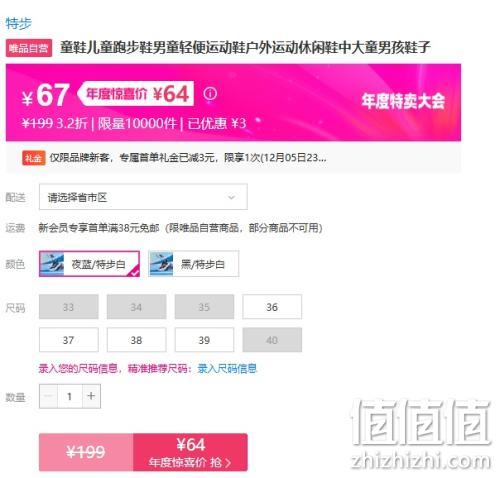Choose size 37

[69, 340]
